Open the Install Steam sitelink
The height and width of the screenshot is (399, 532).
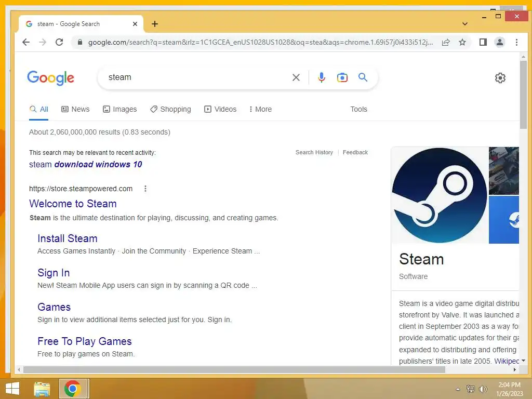click(x=68, y=238)
